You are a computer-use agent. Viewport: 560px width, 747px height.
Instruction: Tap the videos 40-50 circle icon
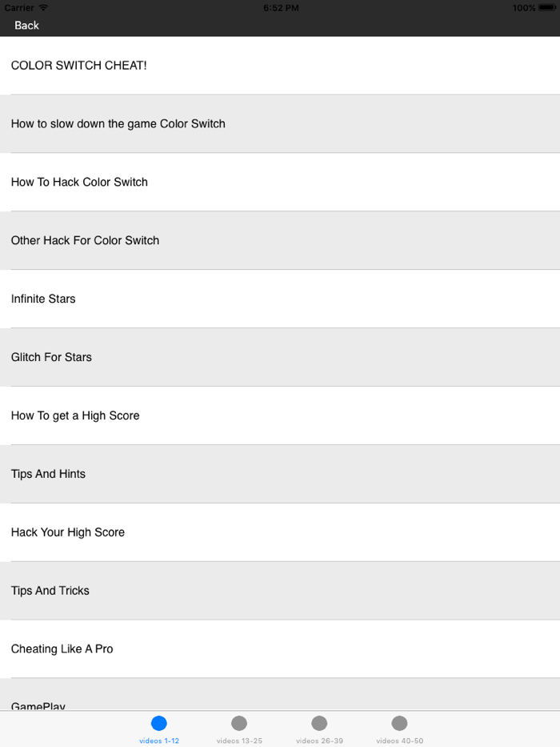click(398, 722)
